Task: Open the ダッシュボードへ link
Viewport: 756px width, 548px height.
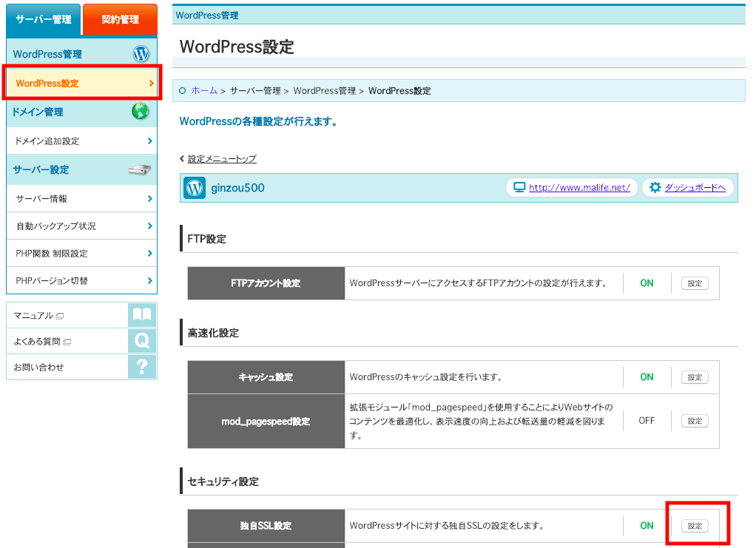Action: tap(695, 188)
